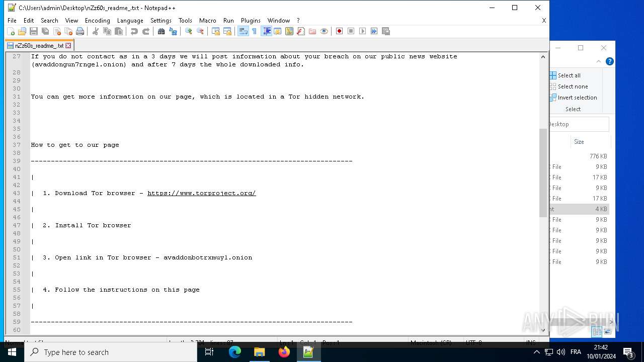This screenshot has width=644, height=362.
Task: Open the Language menu
Action: pyautogui.click(x=130, y=21)
